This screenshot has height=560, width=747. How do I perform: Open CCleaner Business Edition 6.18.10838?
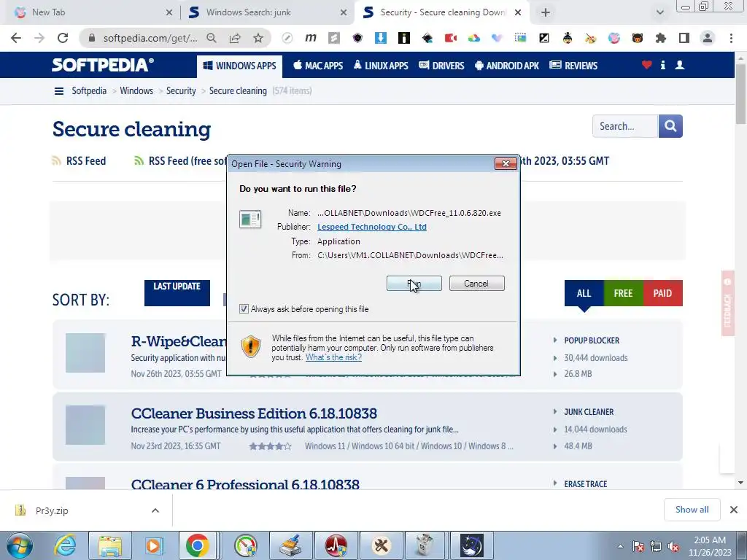254,413
